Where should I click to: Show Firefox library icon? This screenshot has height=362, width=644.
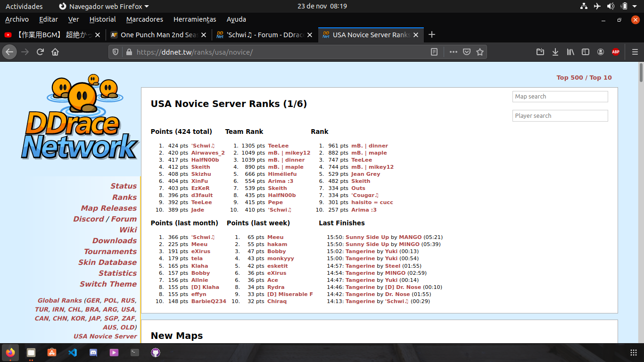pos(570,52)
